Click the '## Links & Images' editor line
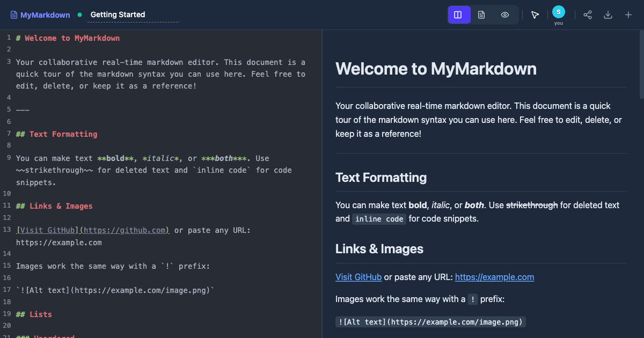Screen dimensions: 644x338 pos(54,206)
